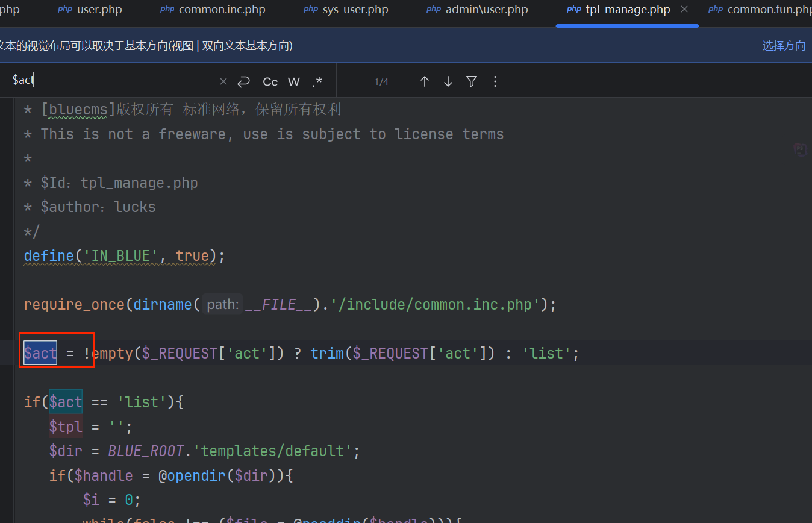
Task: Jump to previous search occurrence
Action: pos(424,81)
